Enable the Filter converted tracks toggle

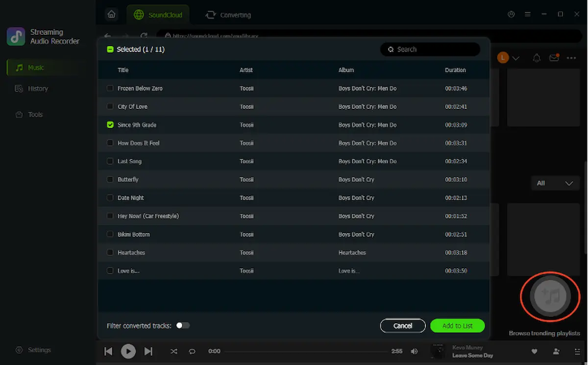[x=183, y=325]
